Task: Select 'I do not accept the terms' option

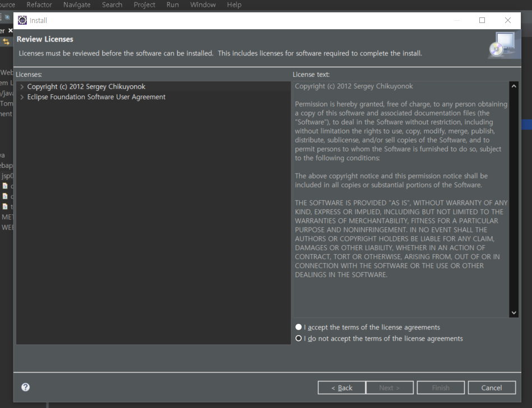Action: point(299,338)
